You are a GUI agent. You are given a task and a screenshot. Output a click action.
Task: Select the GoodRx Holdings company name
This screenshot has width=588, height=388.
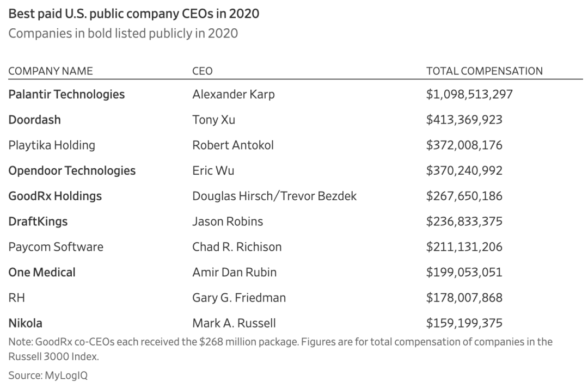55,196
